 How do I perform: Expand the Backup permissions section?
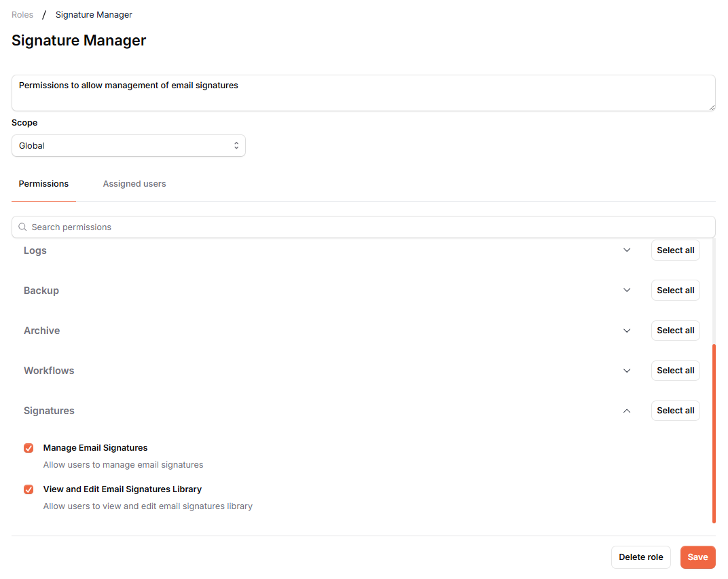point(627,290)
